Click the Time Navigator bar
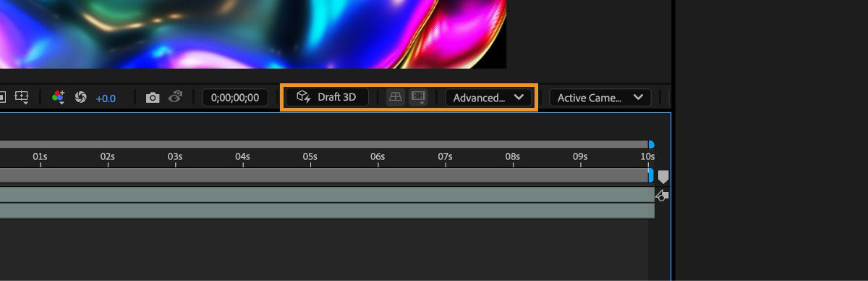Viewport: 868px width, 281px height. pos(324,144)
